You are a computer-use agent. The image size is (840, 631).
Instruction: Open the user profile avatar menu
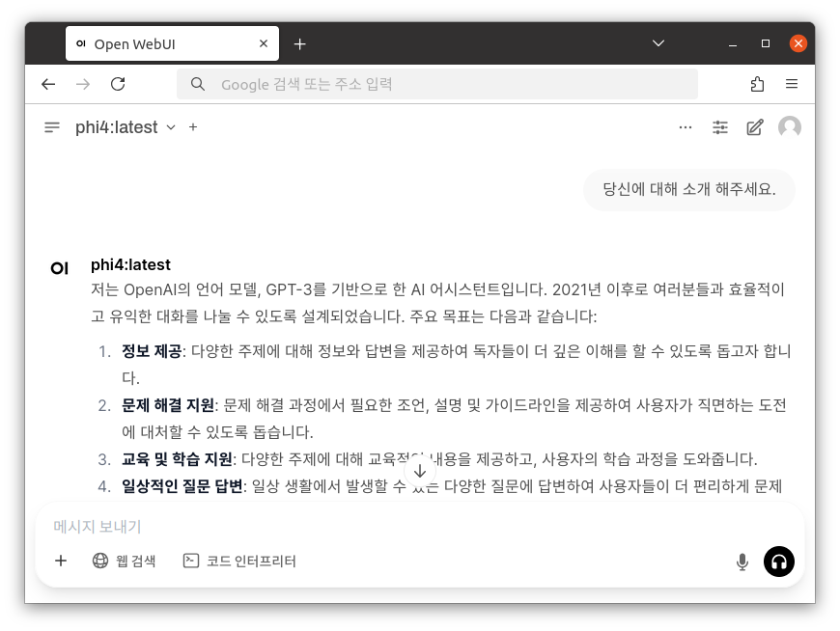point(790,127)
